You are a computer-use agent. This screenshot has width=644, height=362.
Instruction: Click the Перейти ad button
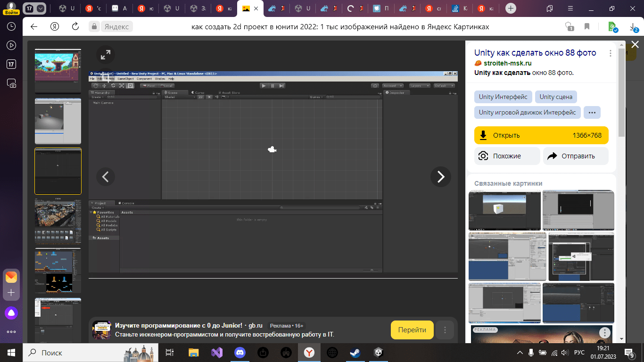(412, 330)
